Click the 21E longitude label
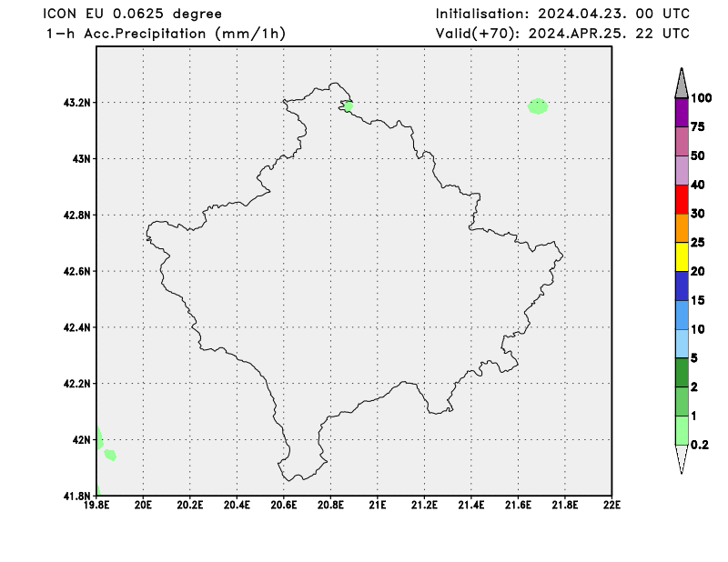Screen dimensions: 728x562 point(378,505)
